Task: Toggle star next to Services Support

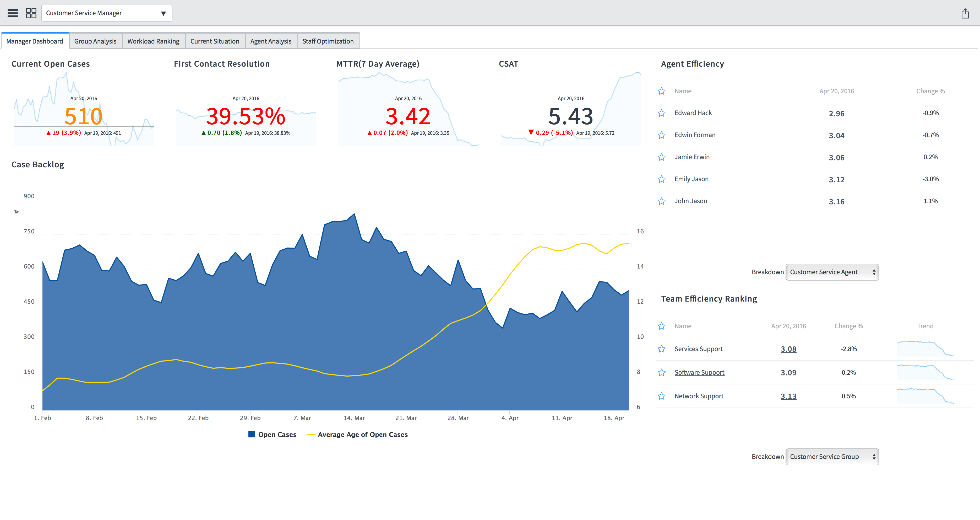Action: point(662,349)
